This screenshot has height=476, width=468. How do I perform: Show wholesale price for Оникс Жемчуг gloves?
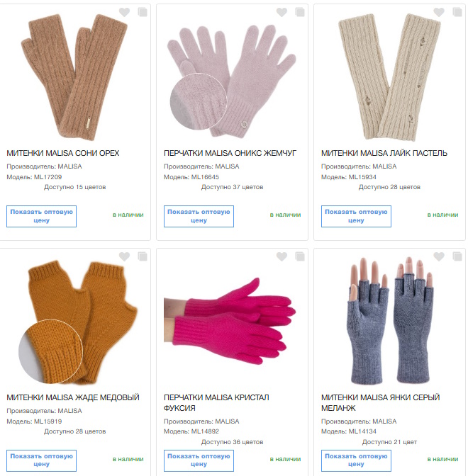click(x=199, y=216)
